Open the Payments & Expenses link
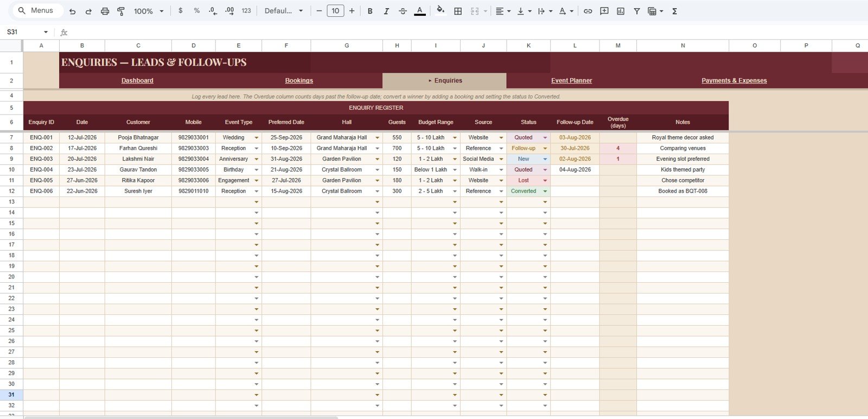 point(734,80)
